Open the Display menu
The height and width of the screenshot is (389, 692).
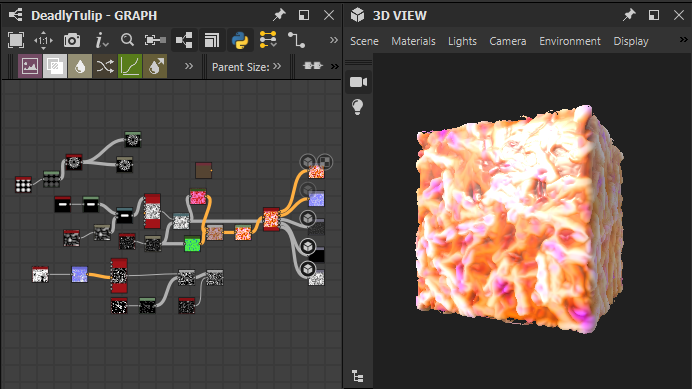coord(631,41)
